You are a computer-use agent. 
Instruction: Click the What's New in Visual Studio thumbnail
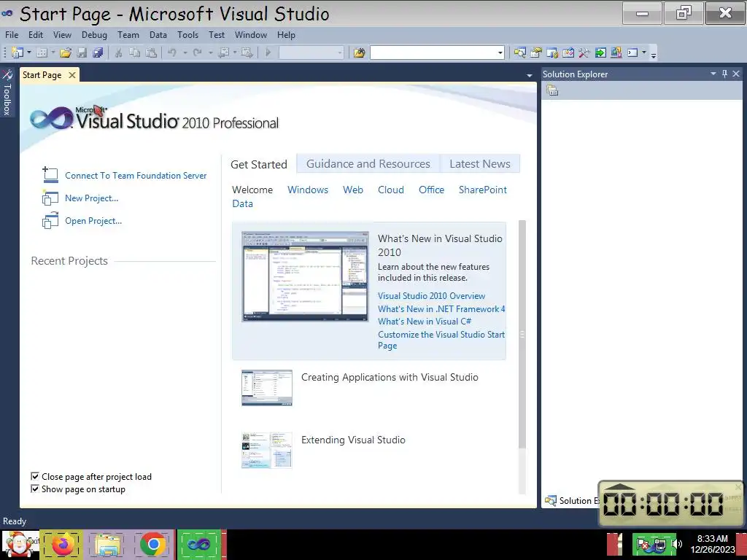click(305, 276)
